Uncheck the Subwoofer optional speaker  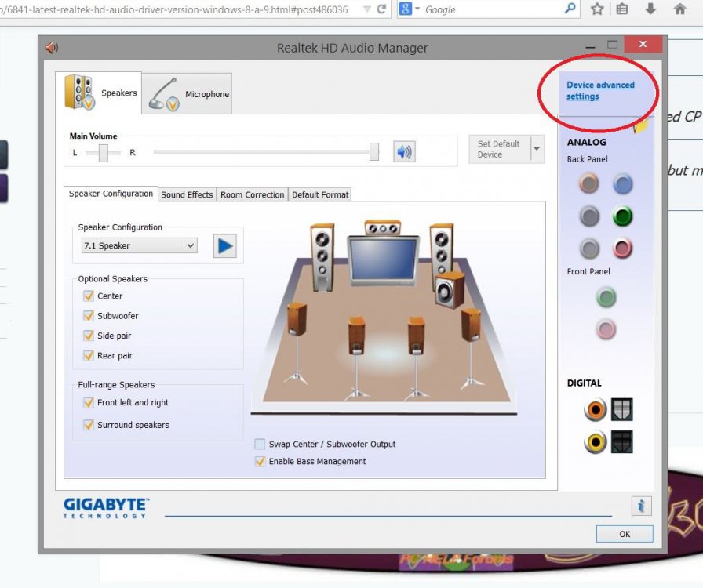click(x=89, y=316)
